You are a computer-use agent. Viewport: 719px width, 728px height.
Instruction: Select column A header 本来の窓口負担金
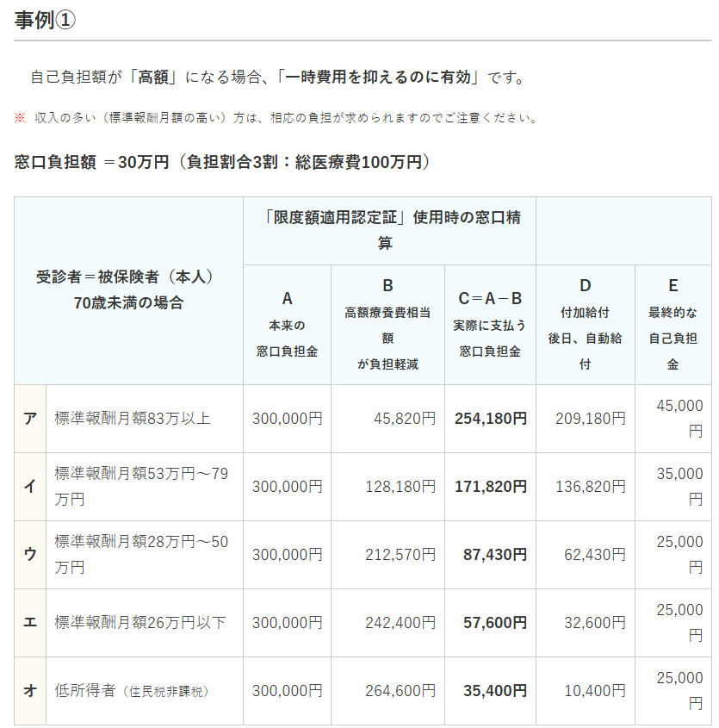click(287, 324)
